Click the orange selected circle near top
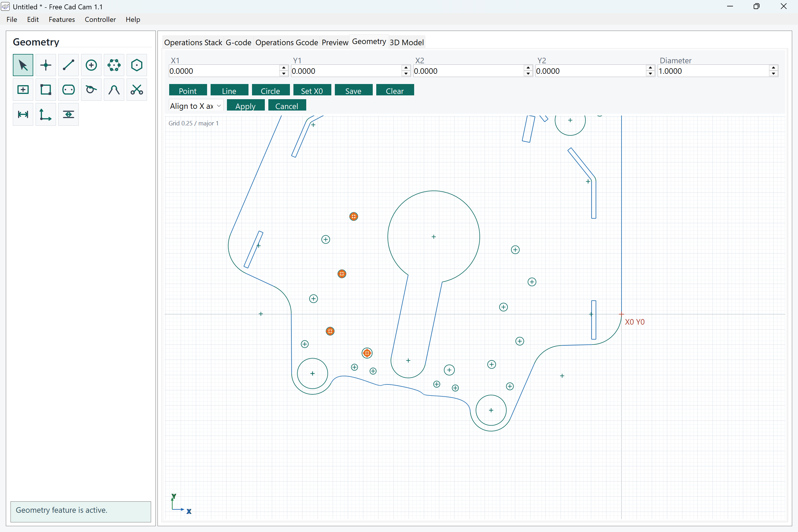Screen dimensions: 798x532 click(x=353, y=216)
